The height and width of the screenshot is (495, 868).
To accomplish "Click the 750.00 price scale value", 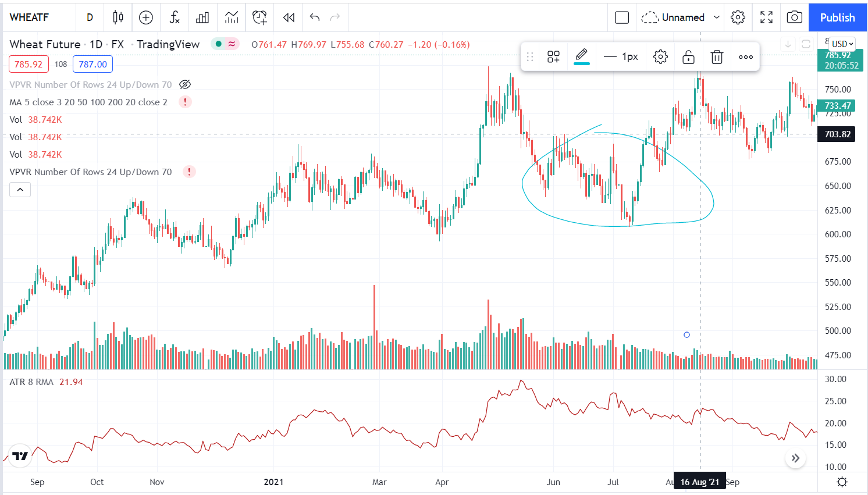I will [x=838, y=90].
